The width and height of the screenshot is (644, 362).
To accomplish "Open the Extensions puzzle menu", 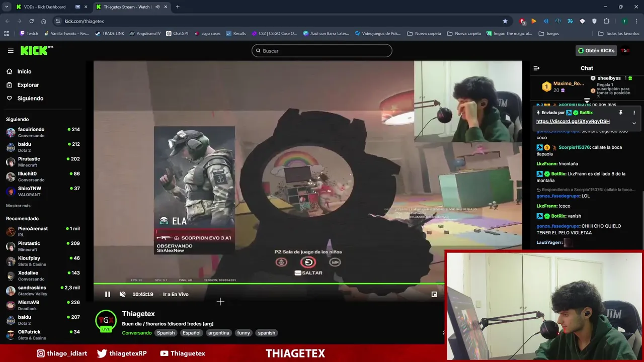I will click(606, 21).
